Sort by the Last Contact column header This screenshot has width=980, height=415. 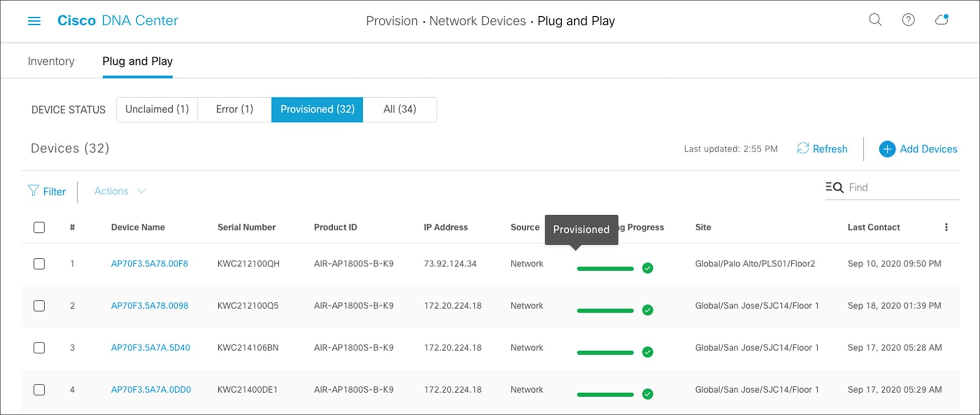click(x=874, y=227)
